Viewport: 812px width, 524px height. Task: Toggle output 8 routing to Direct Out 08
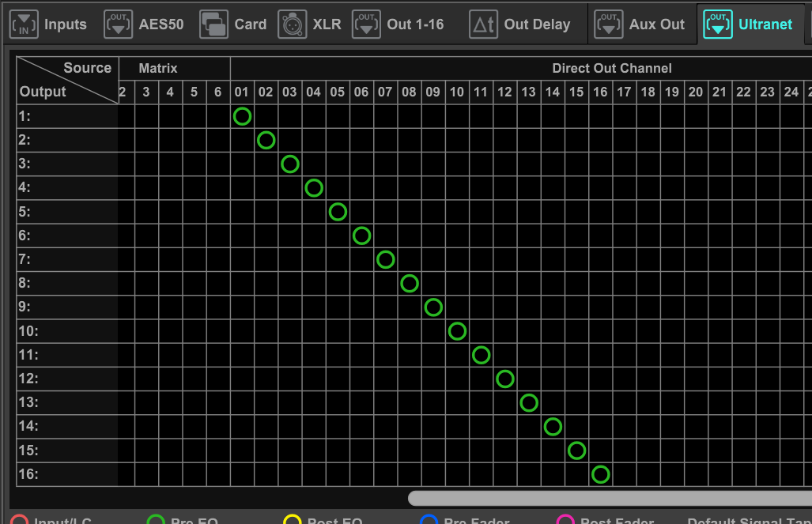point(410,283)
